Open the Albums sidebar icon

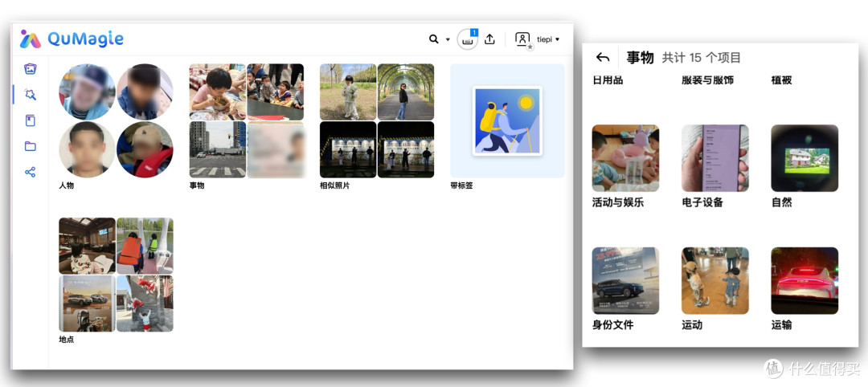click(31, 120)
